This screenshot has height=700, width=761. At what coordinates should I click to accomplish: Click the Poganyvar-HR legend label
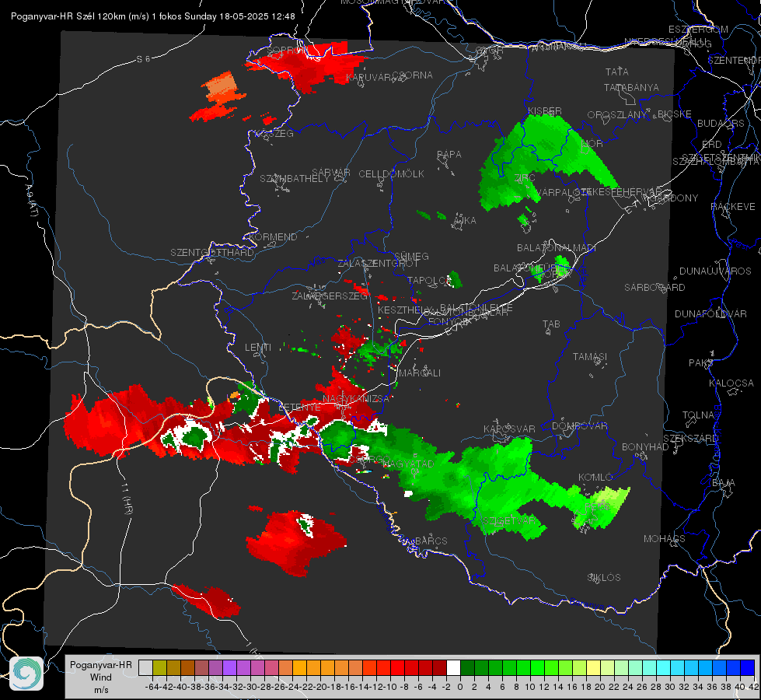pos(101,664)
